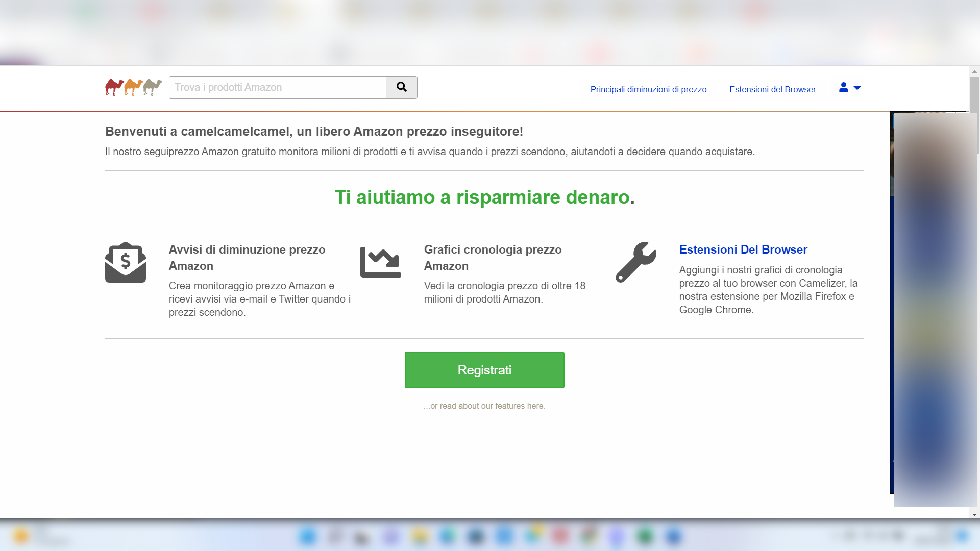Follow the 'Estensioni Del Browser' heading link
The width and height of the screenshot is (980, 551).
pos(743,249)
